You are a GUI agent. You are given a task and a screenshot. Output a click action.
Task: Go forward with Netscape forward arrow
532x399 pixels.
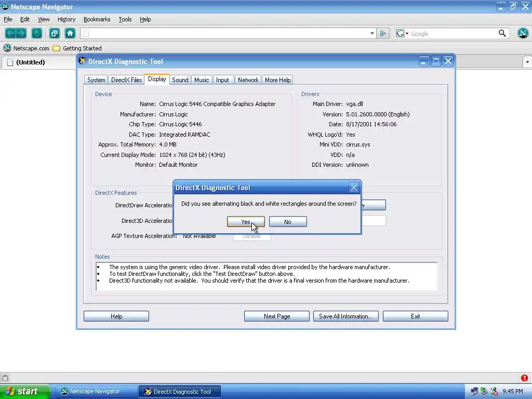click(x=21, y=33)
